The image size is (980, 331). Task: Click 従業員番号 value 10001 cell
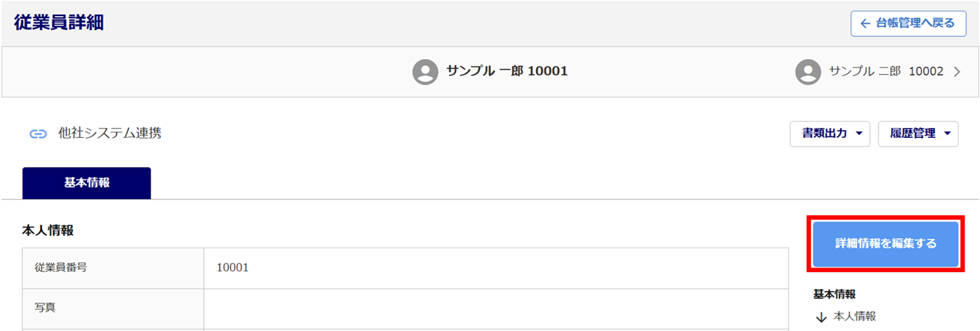click(496, 268)
